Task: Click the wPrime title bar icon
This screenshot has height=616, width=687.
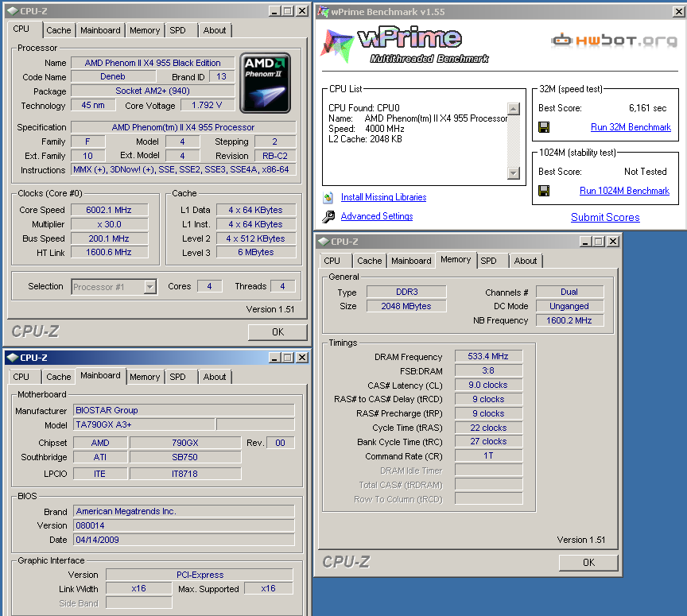Action: tap(323, 12)
